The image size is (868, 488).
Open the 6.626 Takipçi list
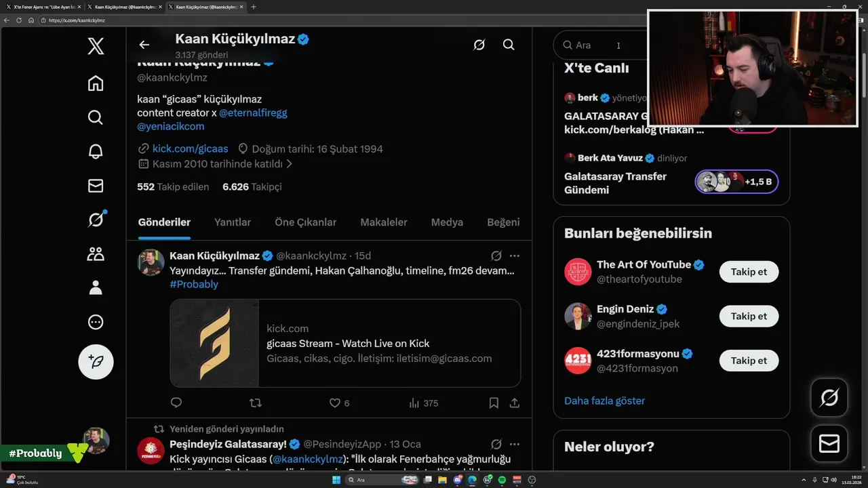click(252, 186)
